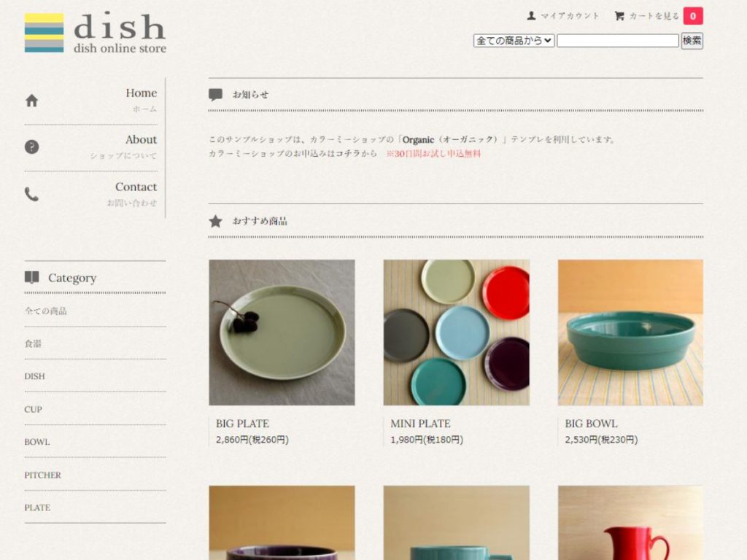
Task: Click the red 30日間お試し申込無料 link
Action: tap(433, 153)
